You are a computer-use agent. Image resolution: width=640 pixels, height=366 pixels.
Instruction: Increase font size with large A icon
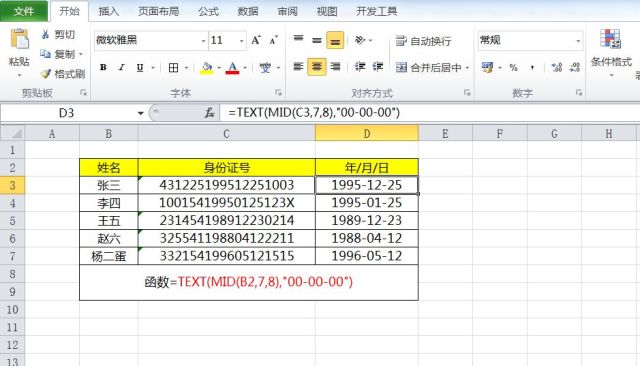click(256, 40)
